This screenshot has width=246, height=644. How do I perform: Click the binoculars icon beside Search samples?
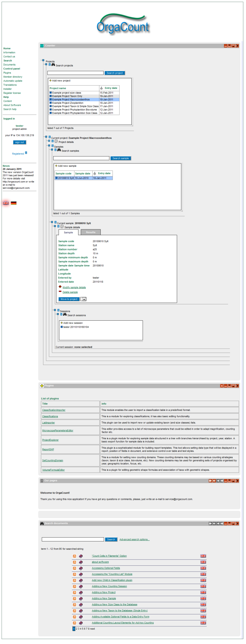point(59,150)
